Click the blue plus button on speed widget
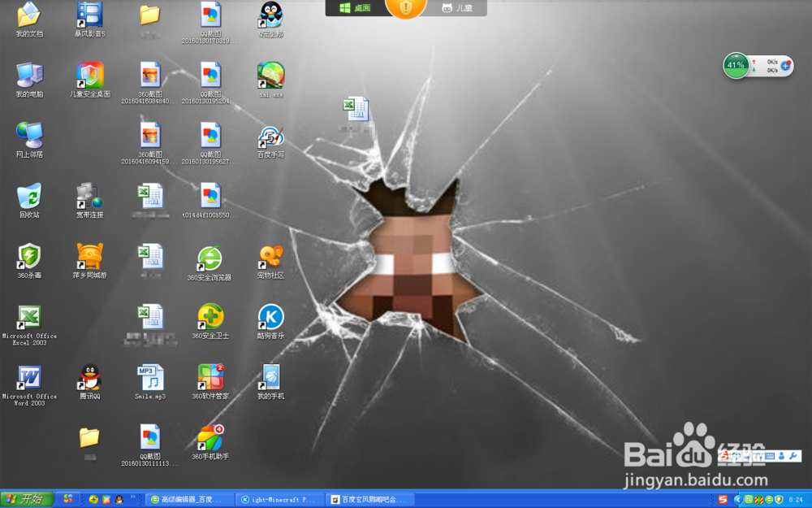 (785, 66)
